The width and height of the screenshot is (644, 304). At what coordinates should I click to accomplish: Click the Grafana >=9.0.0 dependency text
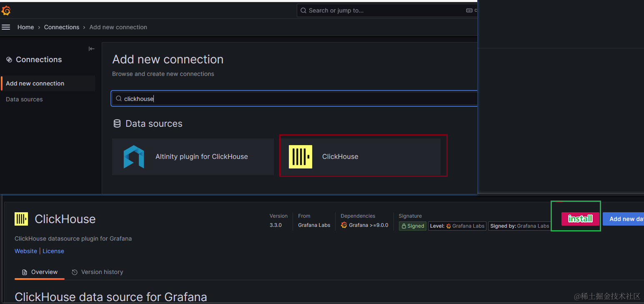[x=368, y=225]
